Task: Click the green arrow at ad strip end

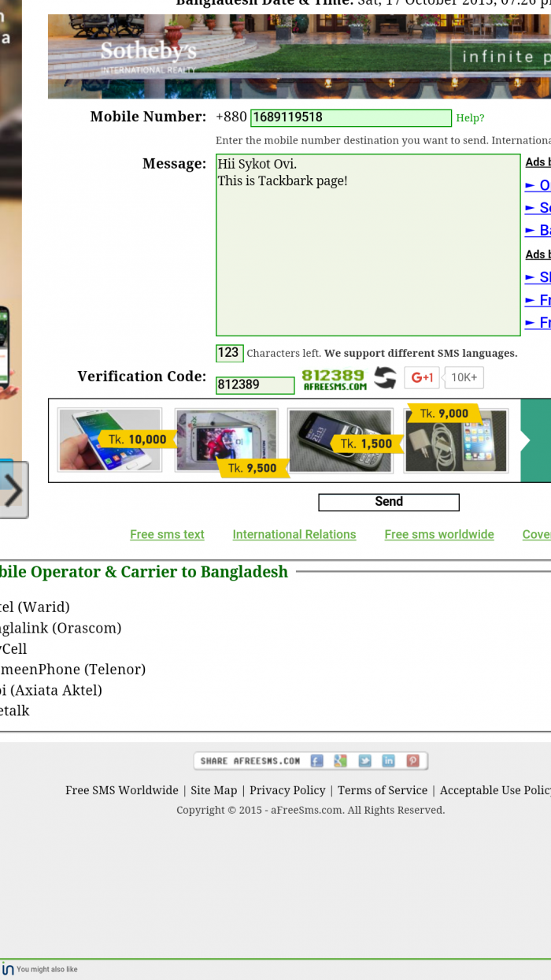Action: tap(536, 440)
